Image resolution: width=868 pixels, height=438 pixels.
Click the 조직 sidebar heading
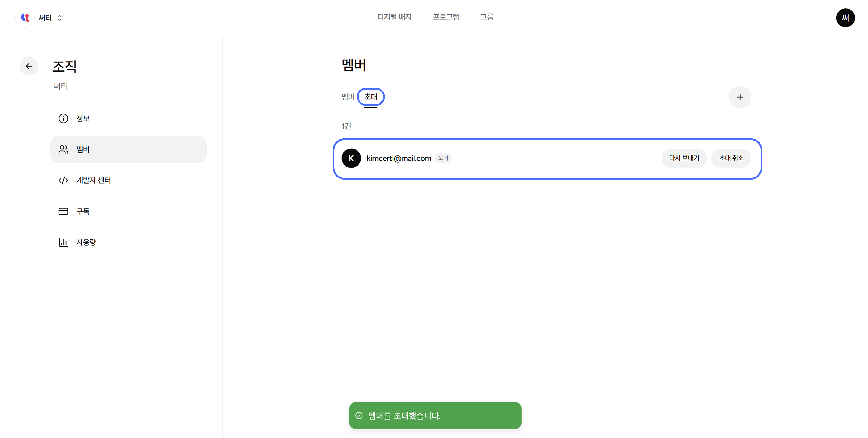pyautogui.click(x=64, y=66)
